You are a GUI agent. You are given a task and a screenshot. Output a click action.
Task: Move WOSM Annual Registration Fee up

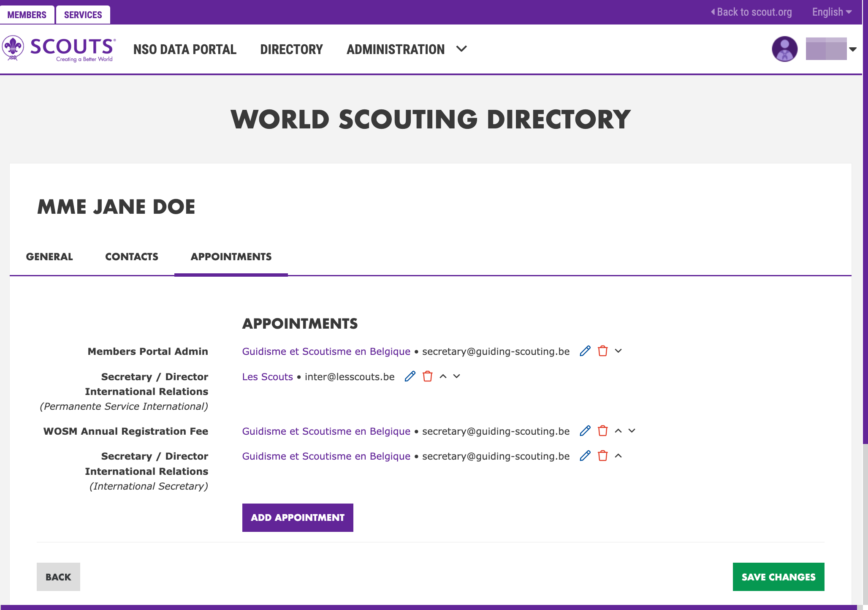[618, 431]
